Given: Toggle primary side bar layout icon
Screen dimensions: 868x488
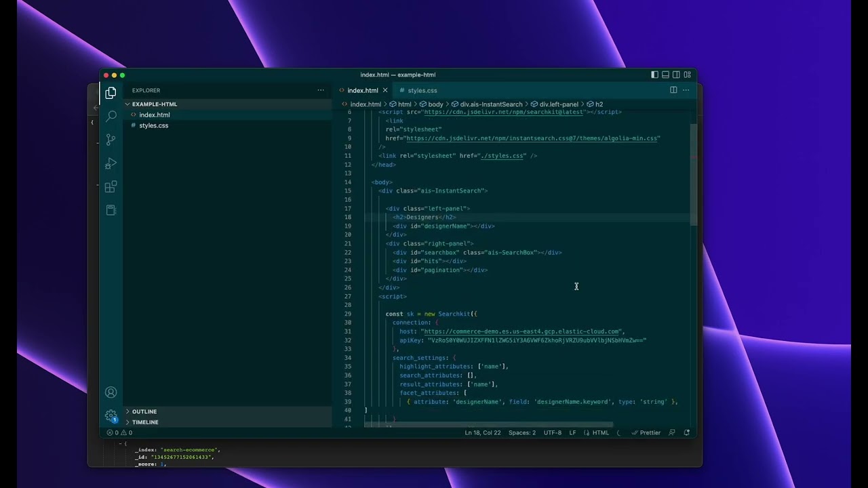Looking at the screenshot, I should click(x=654, y=75).
